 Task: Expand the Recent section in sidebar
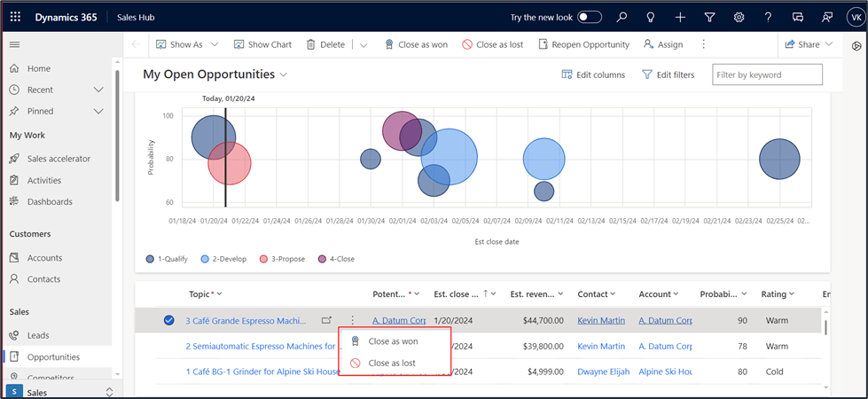98,90
